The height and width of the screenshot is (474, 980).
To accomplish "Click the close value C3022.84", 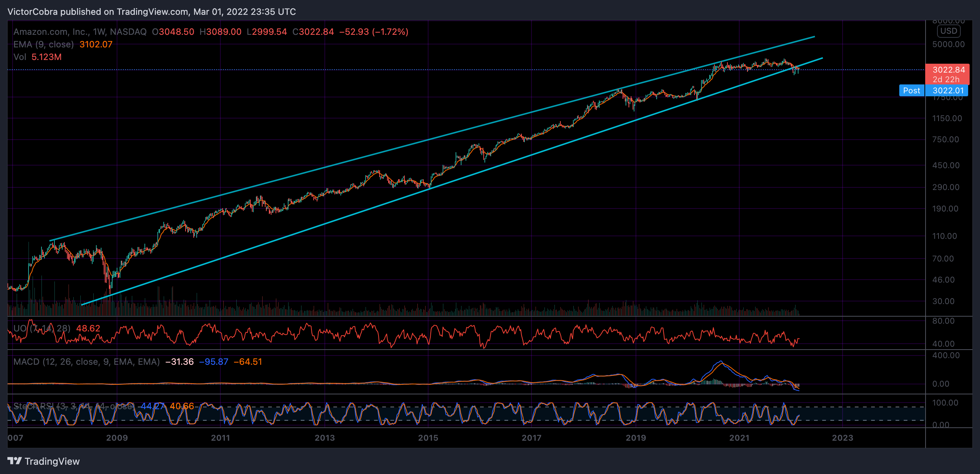I will [x=313, y=31].
